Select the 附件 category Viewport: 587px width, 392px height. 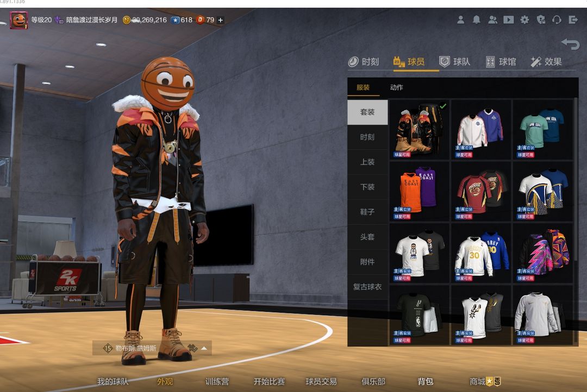(x=367, y=262)
